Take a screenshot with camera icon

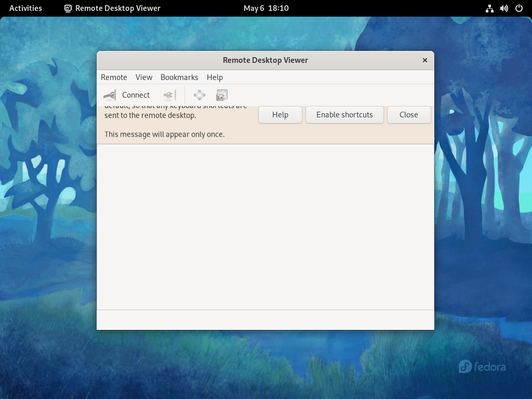coord(222,95)
